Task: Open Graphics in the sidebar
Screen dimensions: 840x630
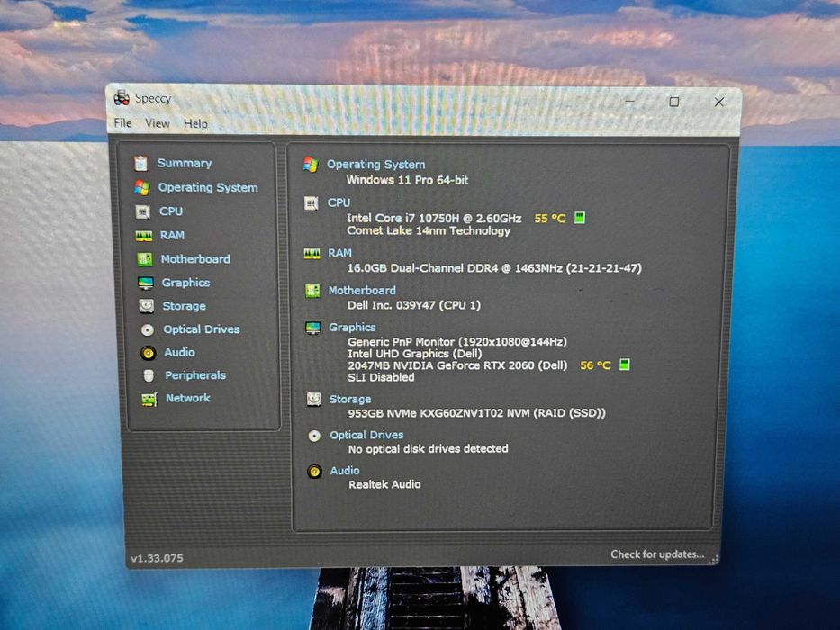Action: [185, 283]
